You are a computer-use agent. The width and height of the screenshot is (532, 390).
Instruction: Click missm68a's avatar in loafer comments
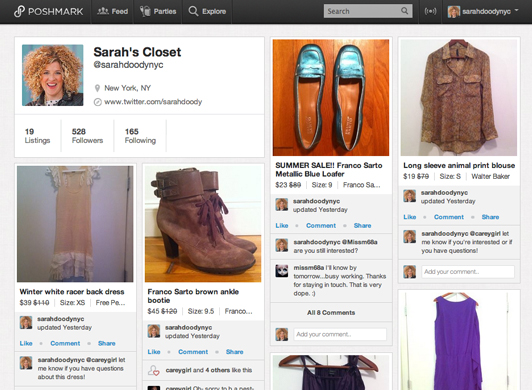point(282,271)
